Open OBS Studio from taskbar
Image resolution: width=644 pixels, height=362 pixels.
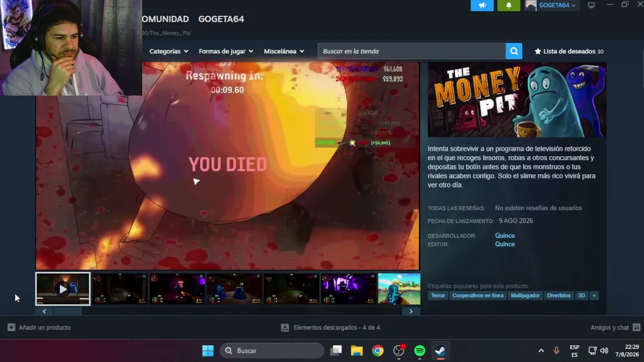click(399, 350)
